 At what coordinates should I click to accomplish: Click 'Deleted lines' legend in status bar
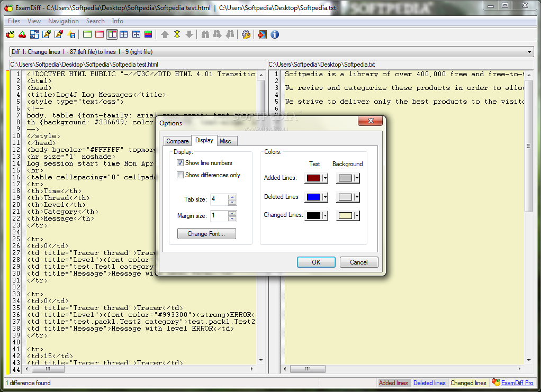pos(429,383)
